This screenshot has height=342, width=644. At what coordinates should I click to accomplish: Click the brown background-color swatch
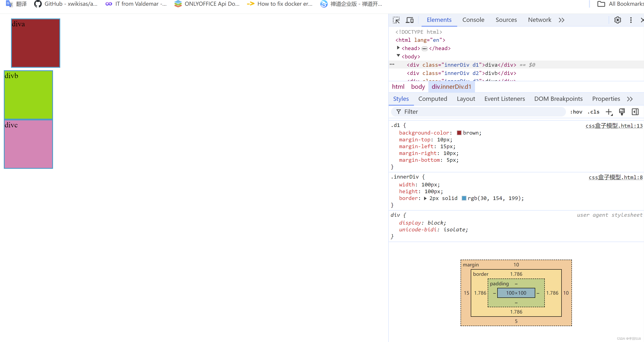(459, 133)
